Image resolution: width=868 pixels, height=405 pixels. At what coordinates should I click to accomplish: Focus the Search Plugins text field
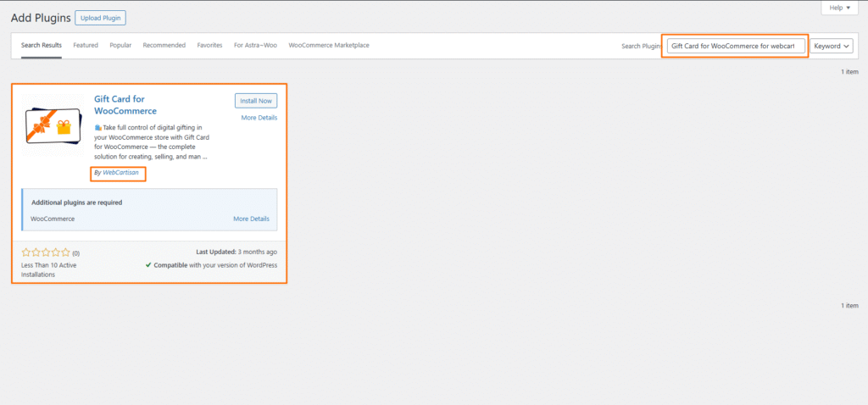point(734,46)
